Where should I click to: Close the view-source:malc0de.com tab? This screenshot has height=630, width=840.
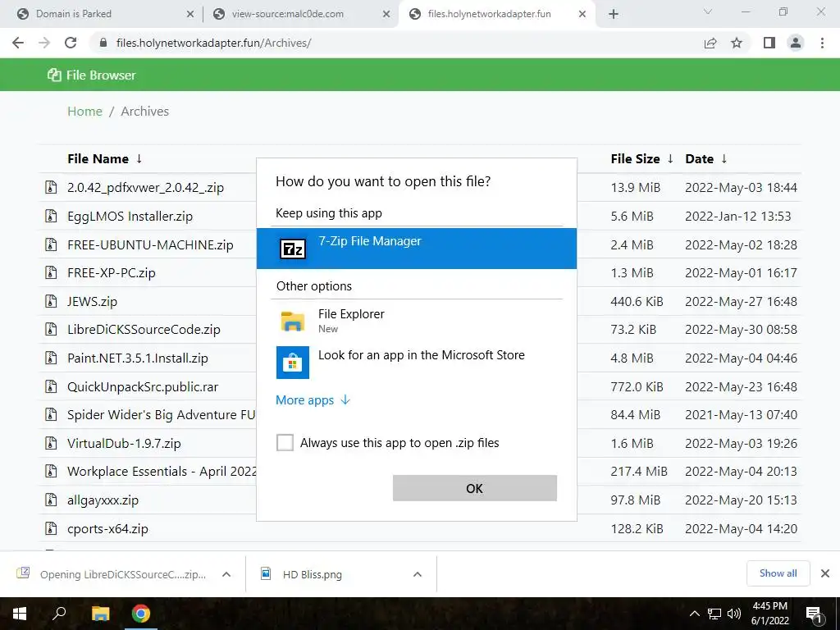[386, 15]
